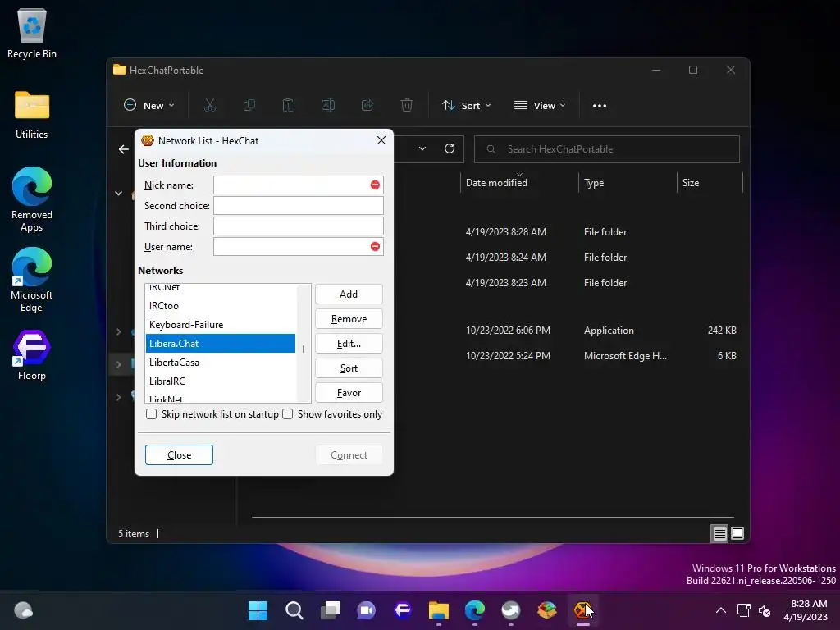Screen dimensions: 840x630
Task: Open File Explorer from the taskbar
Action: 439,610
